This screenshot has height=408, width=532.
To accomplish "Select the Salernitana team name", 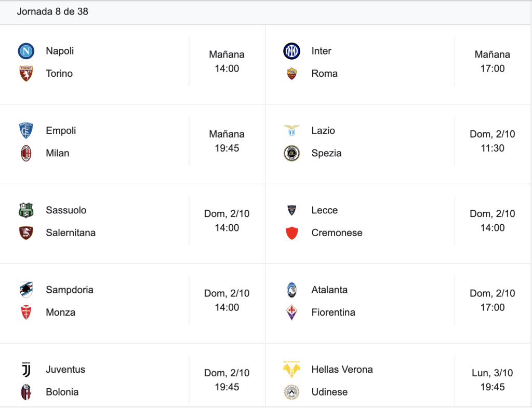I will coord(71,233).
